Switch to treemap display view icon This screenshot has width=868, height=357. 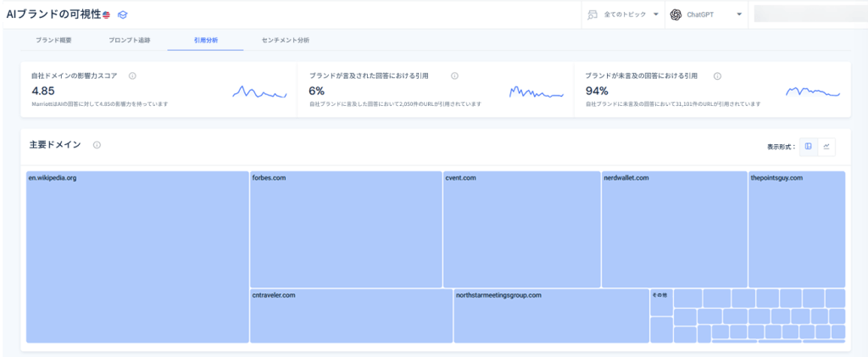tap(808, 147)
